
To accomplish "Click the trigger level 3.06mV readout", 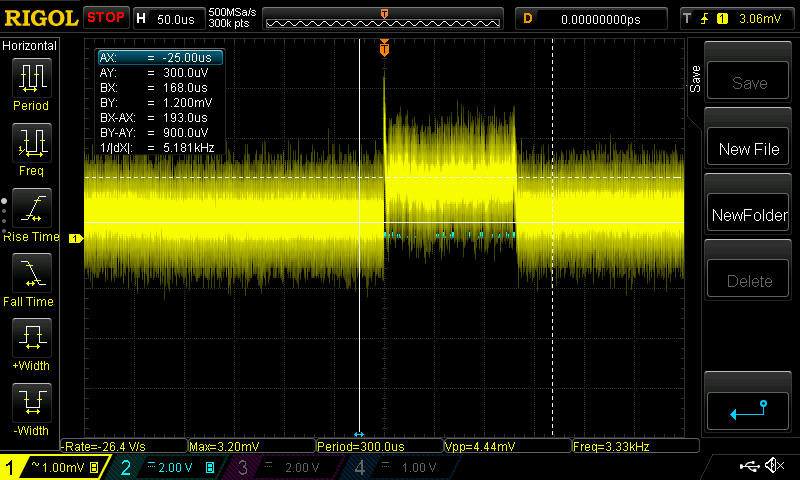I will (x=760, y=19).
